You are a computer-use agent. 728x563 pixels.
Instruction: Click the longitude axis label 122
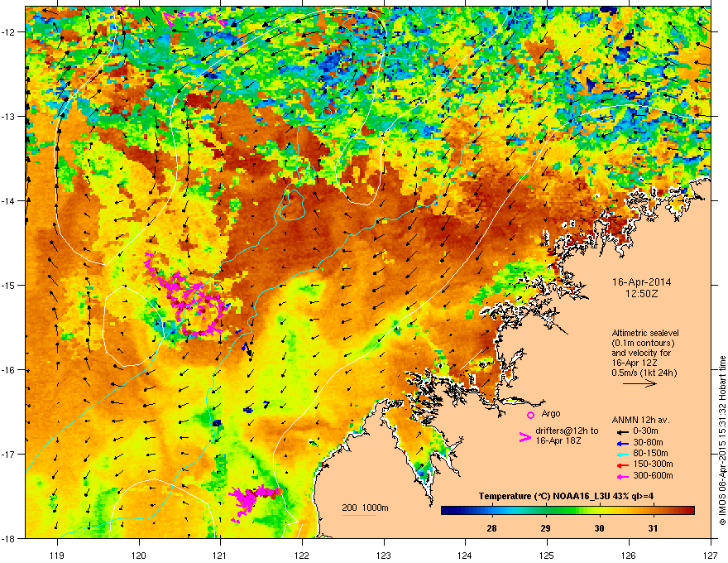tap(302, 555)
